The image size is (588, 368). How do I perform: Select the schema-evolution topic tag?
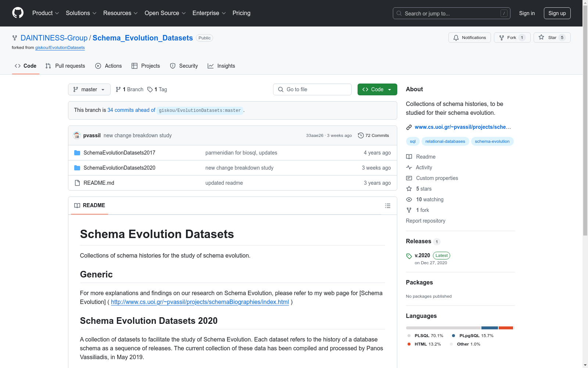(492, 141)
